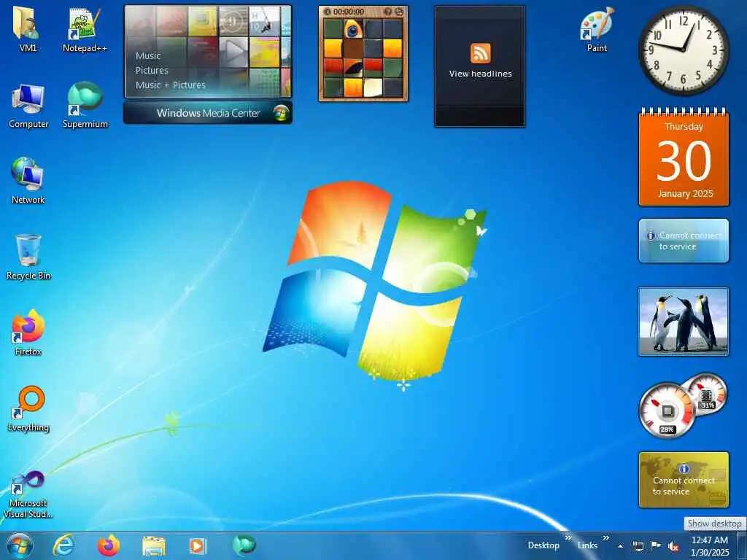Expand the Desktop toolbar chevron
Image resolution: width=747 pixels, height=560 pixels.
568,538
